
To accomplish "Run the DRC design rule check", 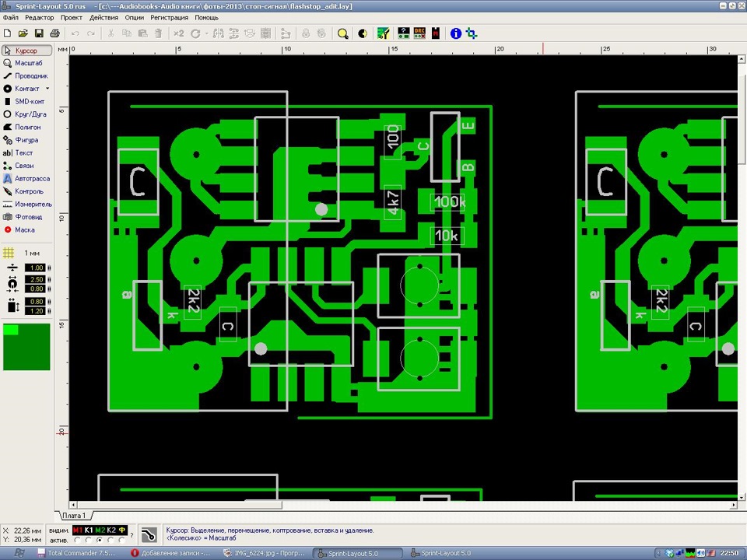I will pyautogui.click(x=419, y=33).
